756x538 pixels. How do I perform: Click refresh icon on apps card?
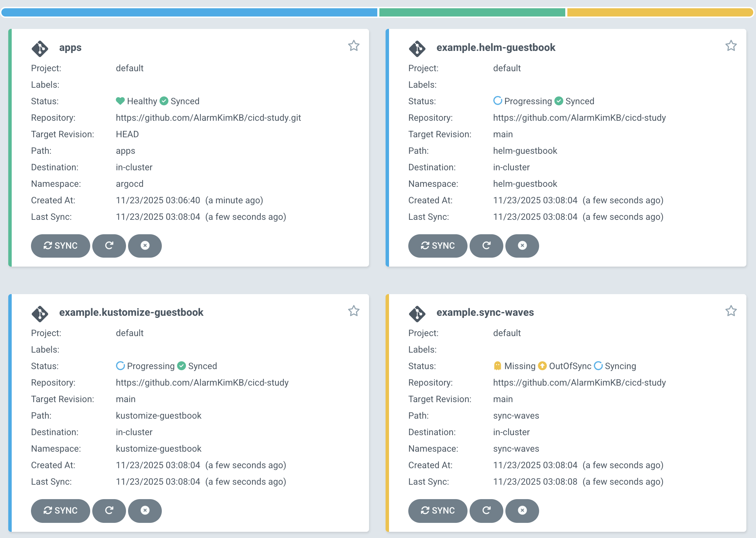click(109, 246)
